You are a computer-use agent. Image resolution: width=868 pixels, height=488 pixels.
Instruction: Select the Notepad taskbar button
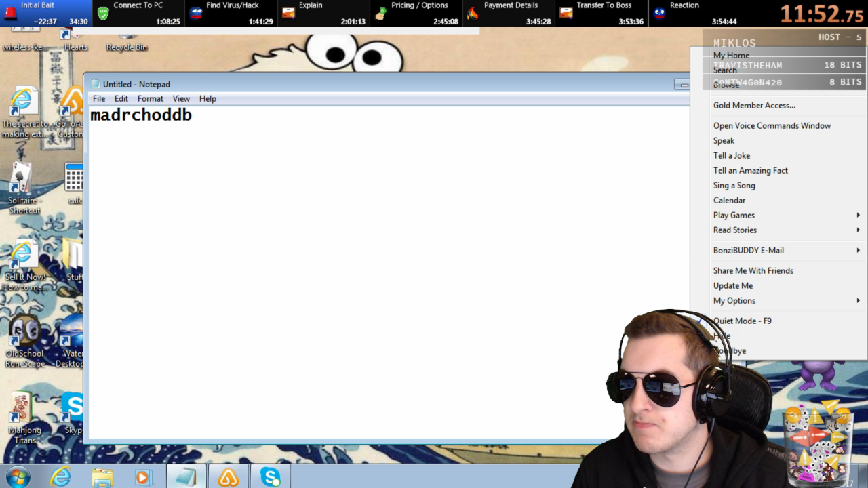point(186,476)
